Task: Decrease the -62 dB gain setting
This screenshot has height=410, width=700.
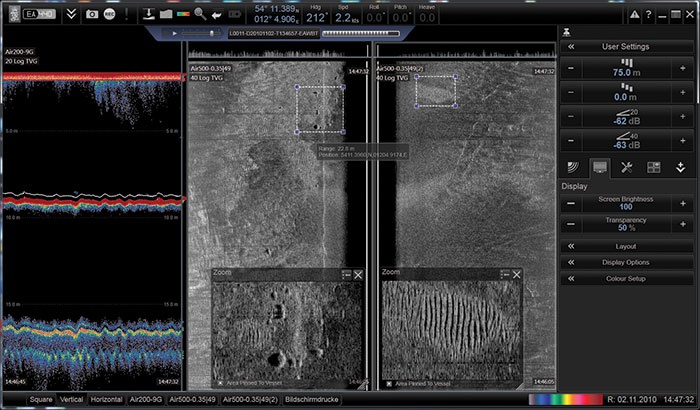Action: (x=571, y=117)
